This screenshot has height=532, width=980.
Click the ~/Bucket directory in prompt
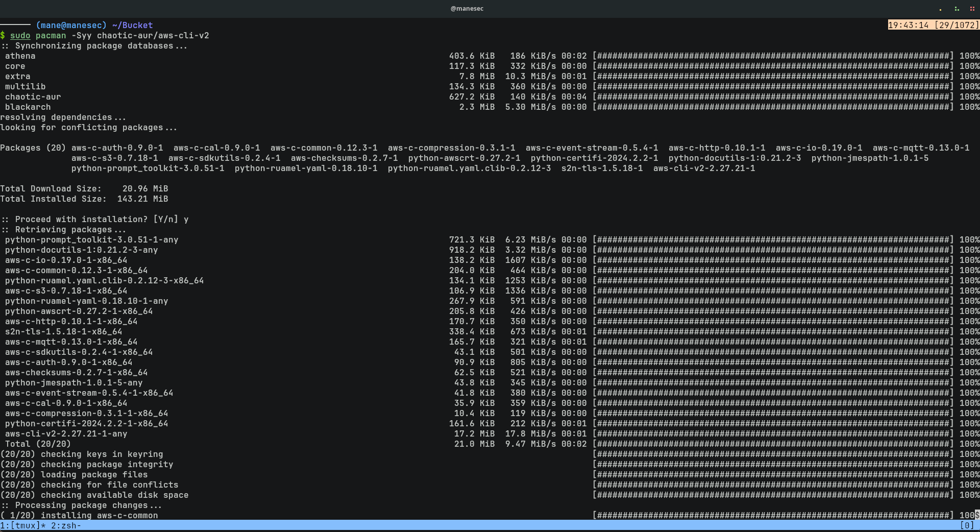[x=132, y=25]
